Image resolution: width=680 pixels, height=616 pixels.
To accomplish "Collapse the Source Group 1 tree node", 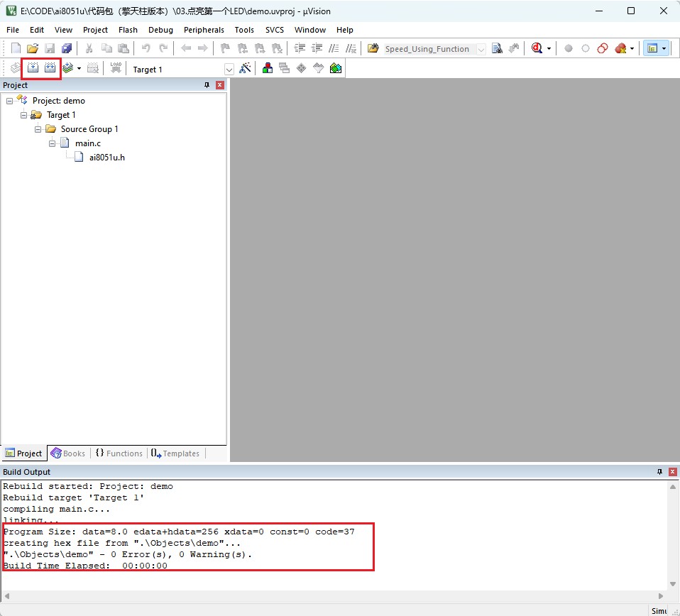I will [x=39, y=129].
